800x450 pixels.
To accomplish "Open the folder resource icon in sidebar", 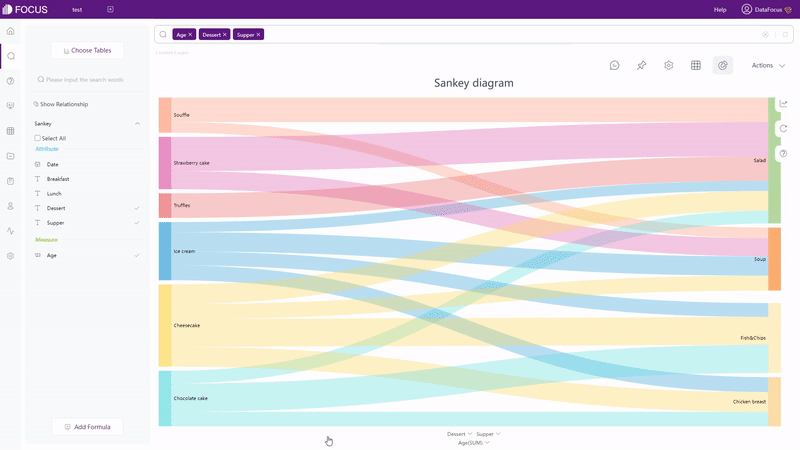I will tap(10, 156).
